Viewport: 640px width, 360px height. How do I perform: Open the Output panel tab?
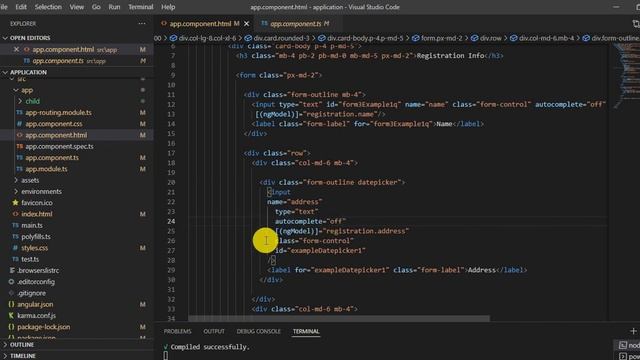(214, 331)
